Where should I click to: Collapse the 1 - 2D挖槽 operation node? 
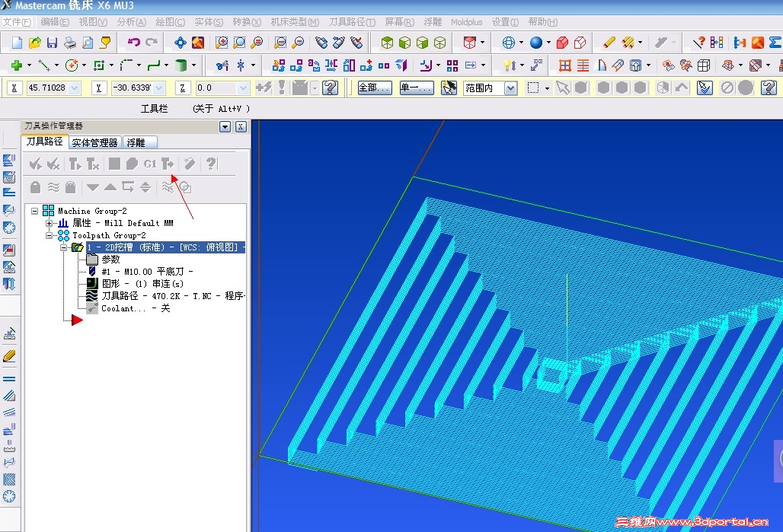(63, 247)
